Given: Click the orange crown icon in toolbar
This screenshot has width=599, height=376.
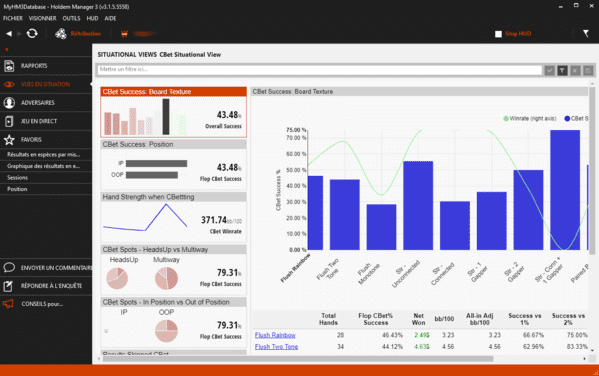Looking at the screenshot, I should click(124, 34).
